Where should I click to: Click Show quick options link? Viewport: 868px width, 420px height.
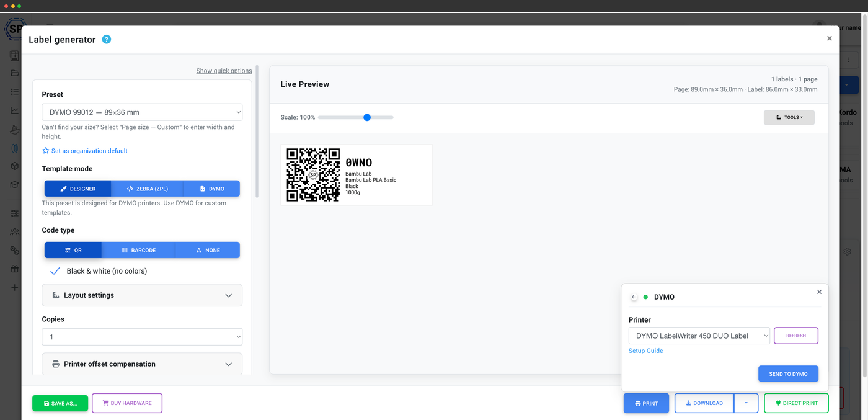click(224, 71)
